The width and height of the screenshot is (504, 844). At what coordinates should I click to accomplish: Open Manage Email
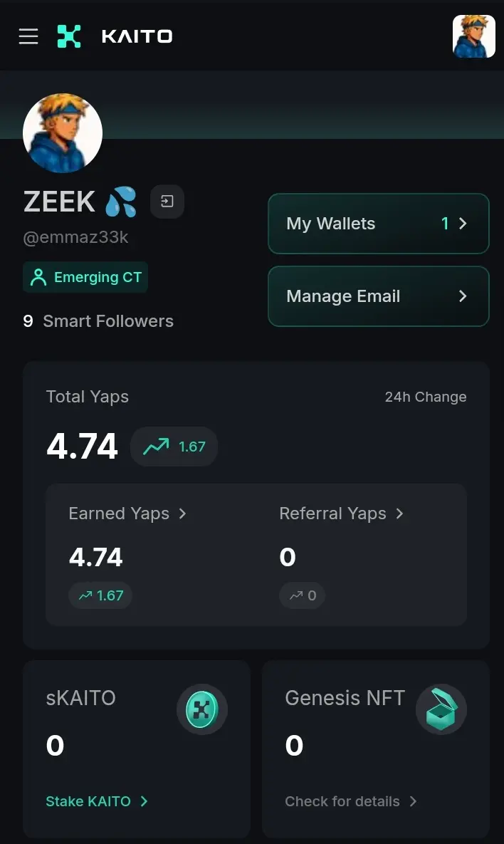pyautogui.click(x=379, y=296)
